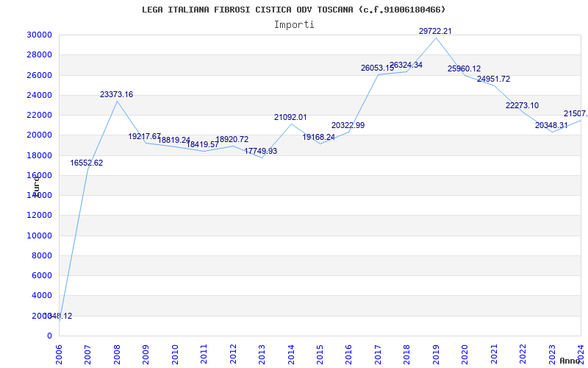Click the data label 21092.01
The height and width of the screenshot is (368, 588).
pyautogui.click(x=290, y=117)
